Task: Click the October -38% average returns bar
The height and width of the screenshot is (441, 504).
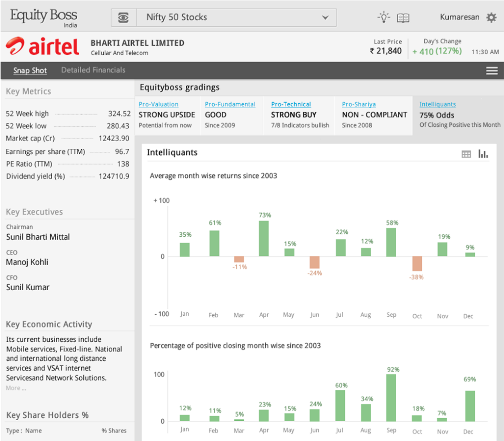Action: (x=417, y=264)
